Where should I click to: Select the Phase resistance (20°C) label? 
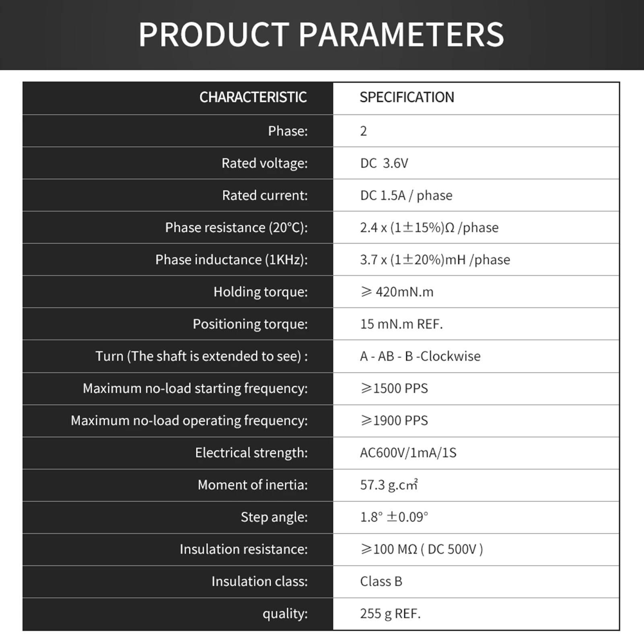click(x=236, y=228)
